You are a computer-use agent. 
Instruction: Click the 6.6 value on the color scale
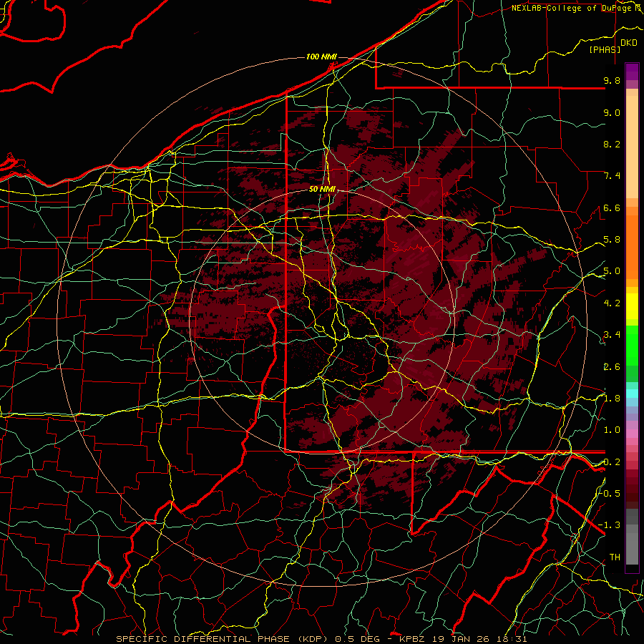coord(612,208)
